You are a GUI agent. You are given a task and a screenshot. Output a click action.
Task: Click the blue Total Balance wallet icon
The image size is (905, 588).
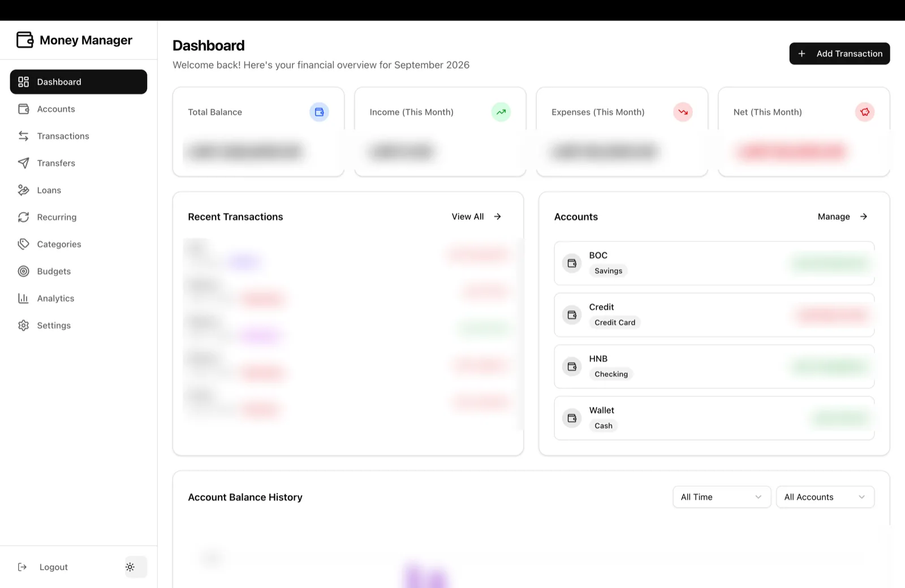(319, 112)
